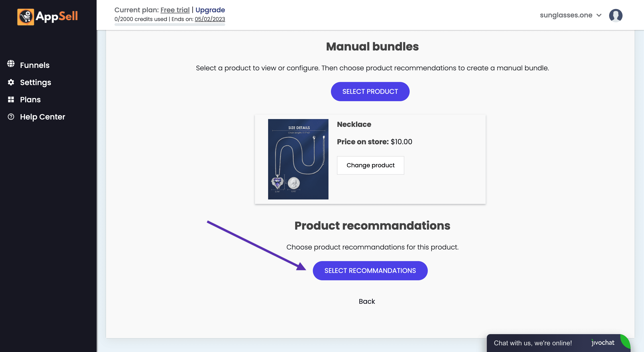The width and height of the screenshot is (644, 352).
Task: Click the Settings gear icon
Action: coord(11,82)
